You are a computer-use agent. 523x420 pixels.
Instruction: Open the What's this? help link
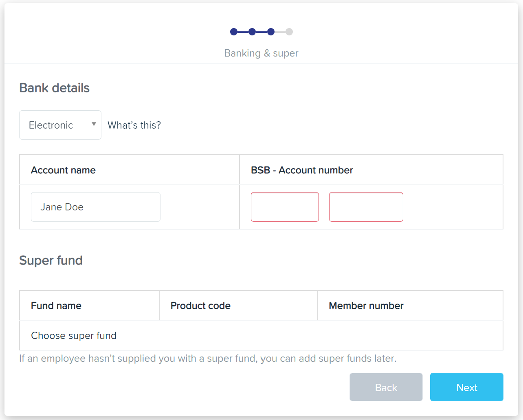click(134, 125)
